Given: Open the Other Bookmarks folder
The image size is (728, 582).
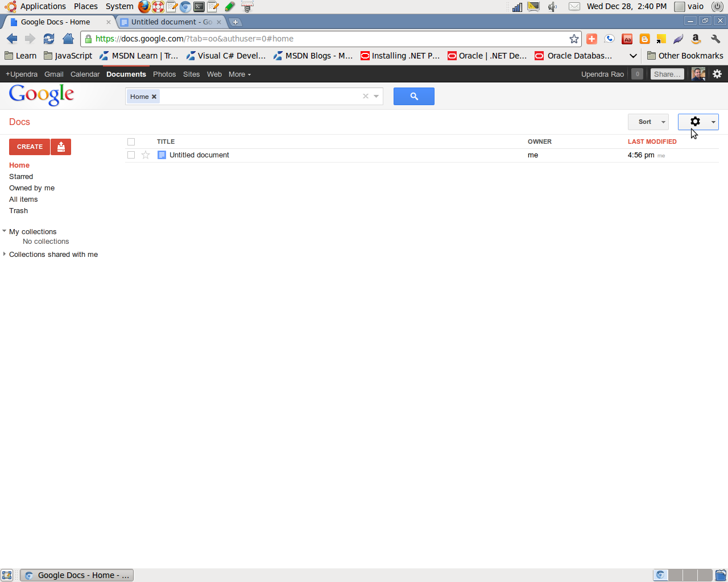Looking at the screenshot, I should coord(685,56).
